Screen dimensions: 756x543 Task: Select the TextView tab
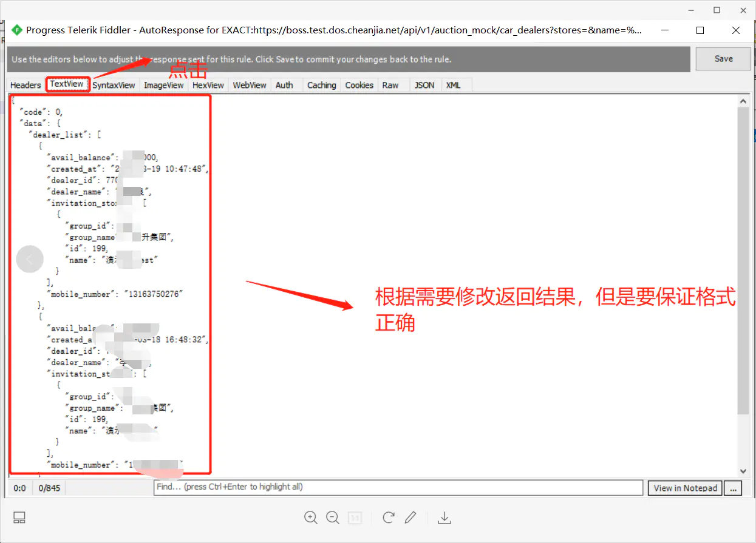coord(67,84)
